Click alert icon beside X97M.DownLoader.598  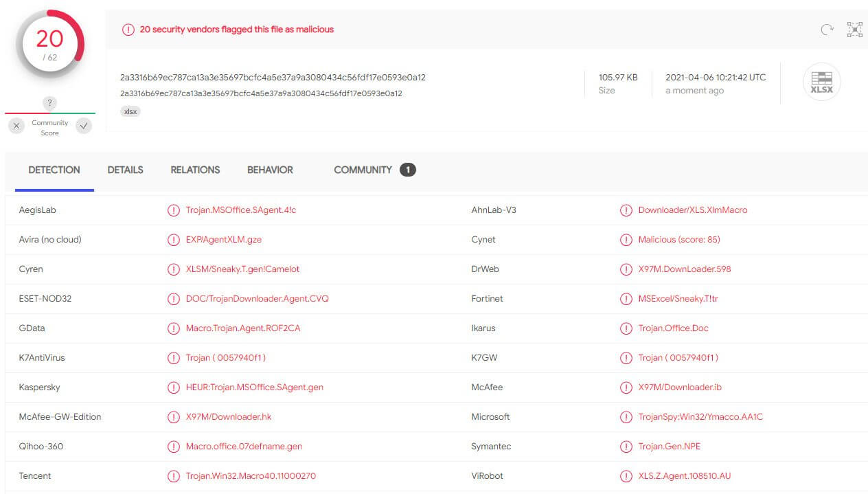(626, 269)
